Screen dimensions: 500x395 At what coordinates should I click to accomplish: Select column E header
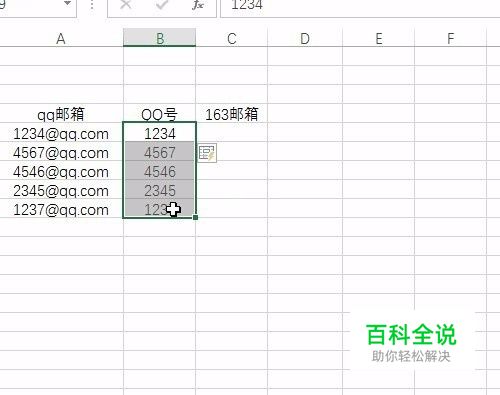(x=379, y=39)
